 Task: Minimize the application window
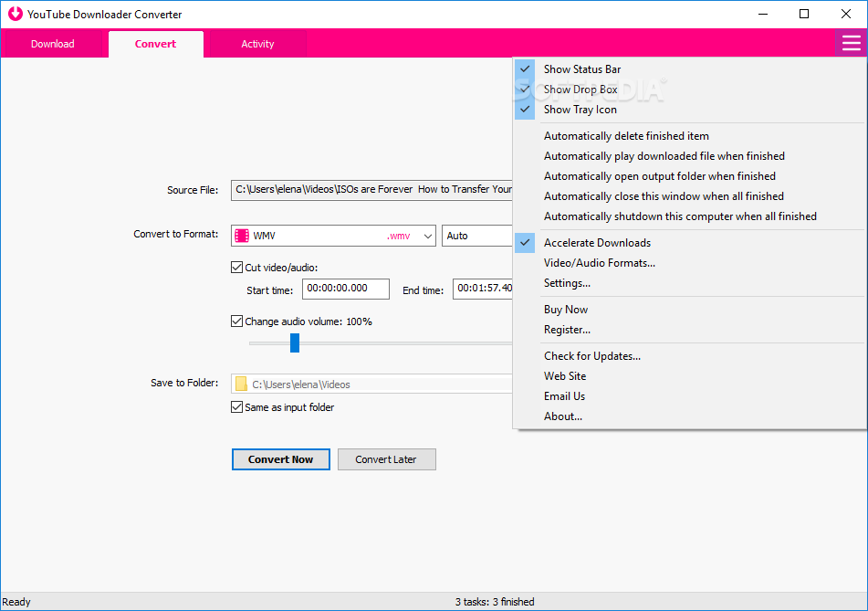[x=763, y=14]
